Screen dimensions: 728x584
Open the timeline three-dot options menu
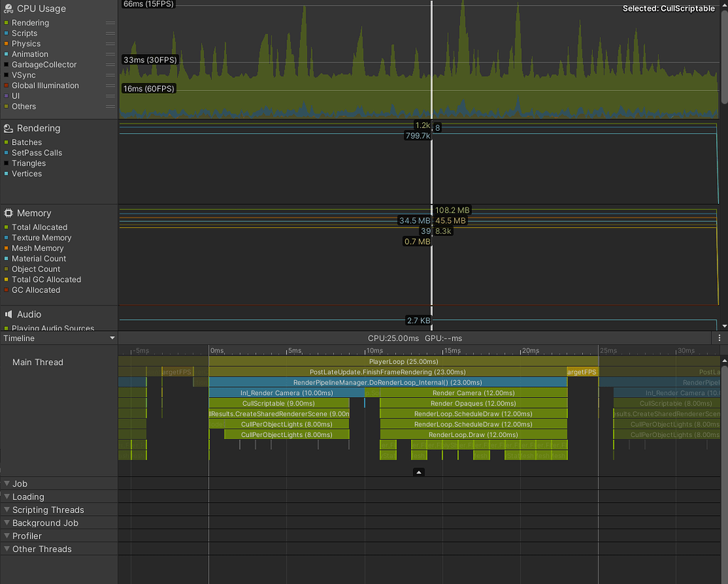(720, 337)
